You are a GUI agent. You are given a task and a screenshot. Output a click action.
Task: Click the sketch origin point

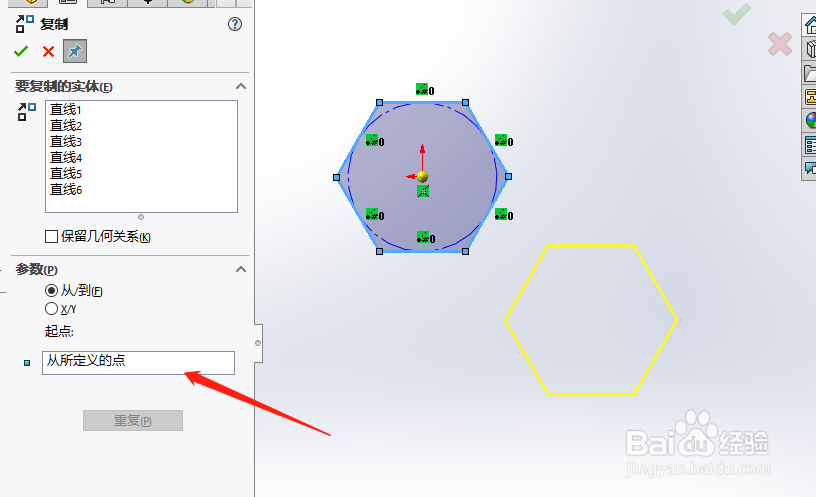pyautogui.click(x=423, y=177)
